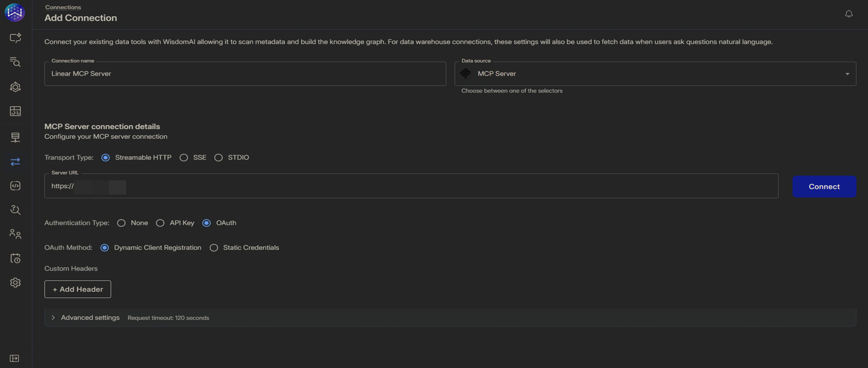The image size is (868, 368).
Task: Choose API Key authentication
Action: [x=160, y=223]
